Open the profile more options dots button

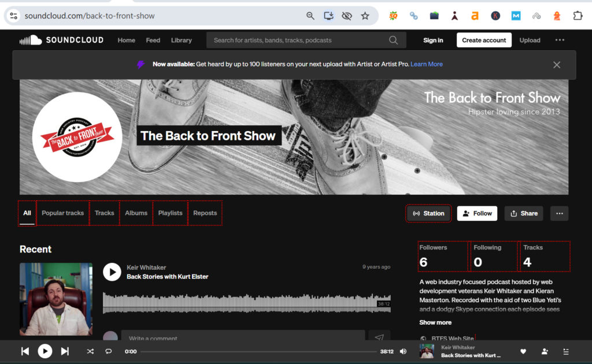pos(559,214)
